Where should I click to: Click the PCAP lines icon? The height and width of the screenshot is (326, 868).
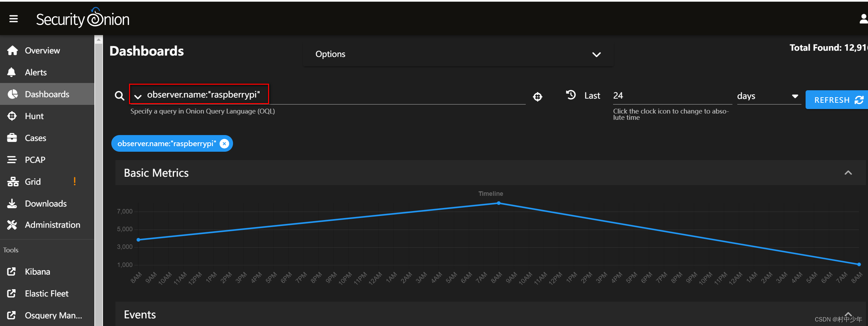[12, 160]
